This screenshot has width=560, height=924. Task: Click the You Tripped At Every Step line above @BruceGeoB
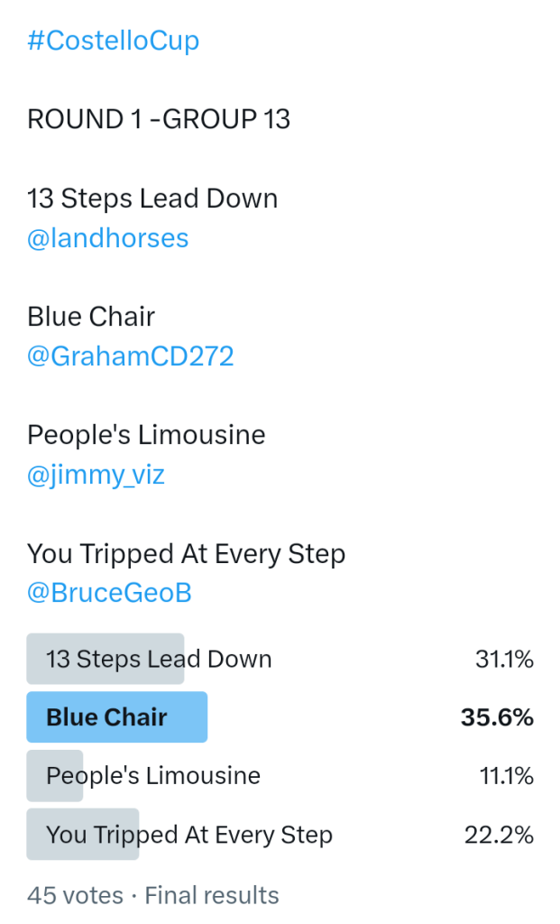click(x=187, y=553)
